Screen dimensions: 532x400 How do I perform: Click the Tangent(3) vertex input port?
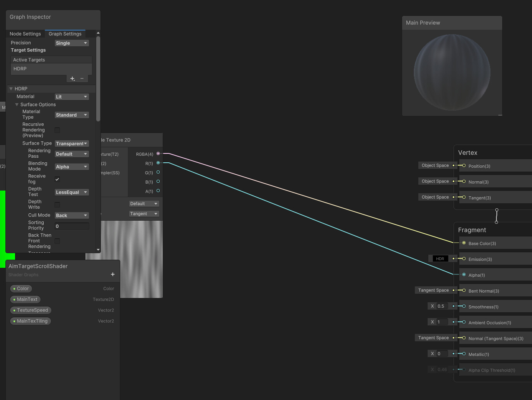(x=464, y=197)
